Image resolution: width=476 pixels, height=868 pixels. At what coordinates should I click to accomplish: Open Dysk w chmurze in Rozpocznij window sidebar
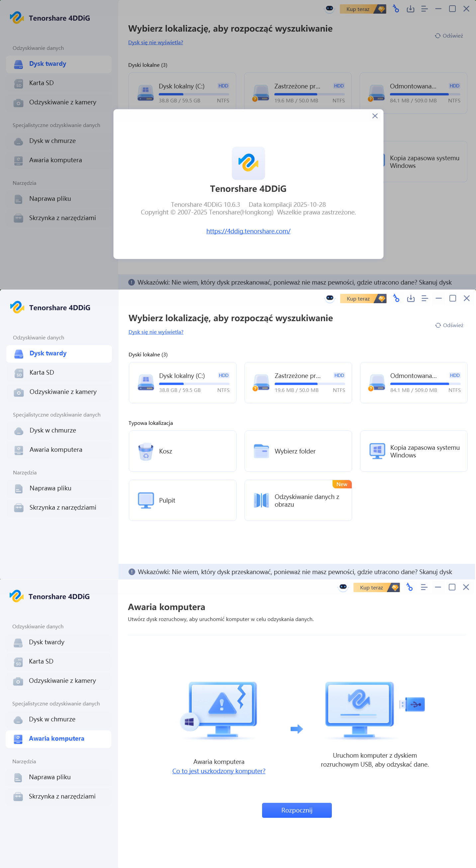click(58, 719)
